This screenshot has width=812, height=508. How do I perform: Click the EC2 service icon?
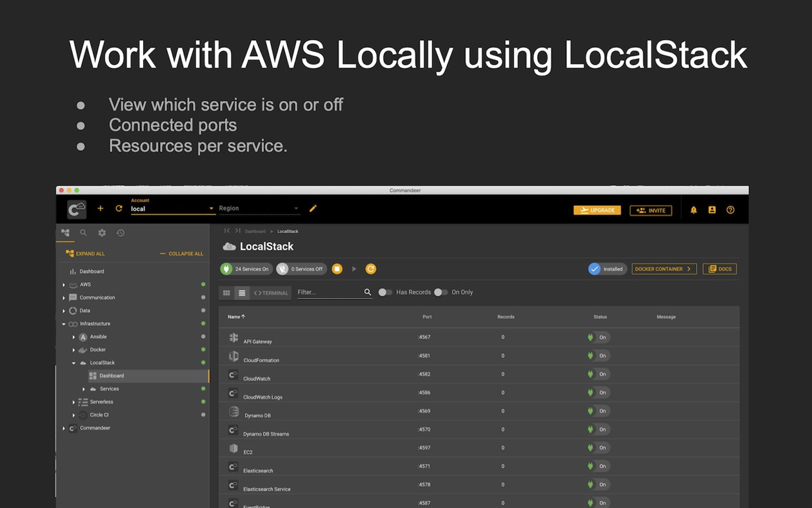pyautogui.click(x=233, y=448)
